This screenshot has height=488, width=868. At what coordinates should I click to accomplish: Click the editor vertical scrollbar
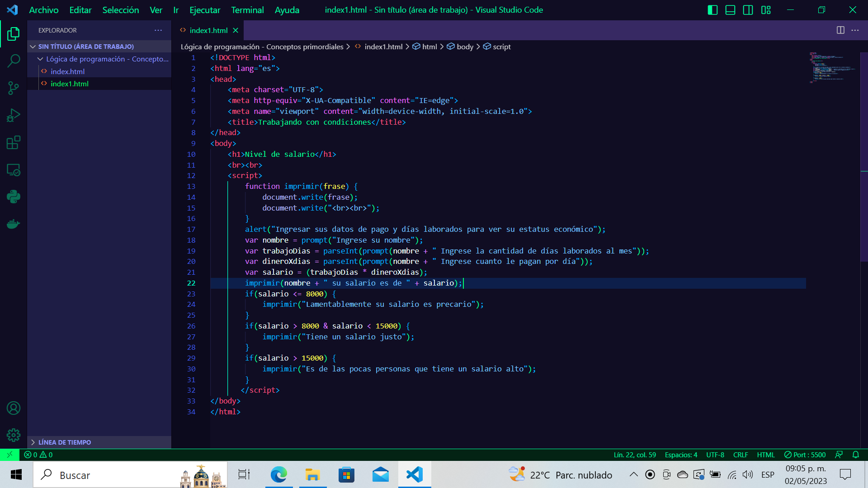[864, 156]
